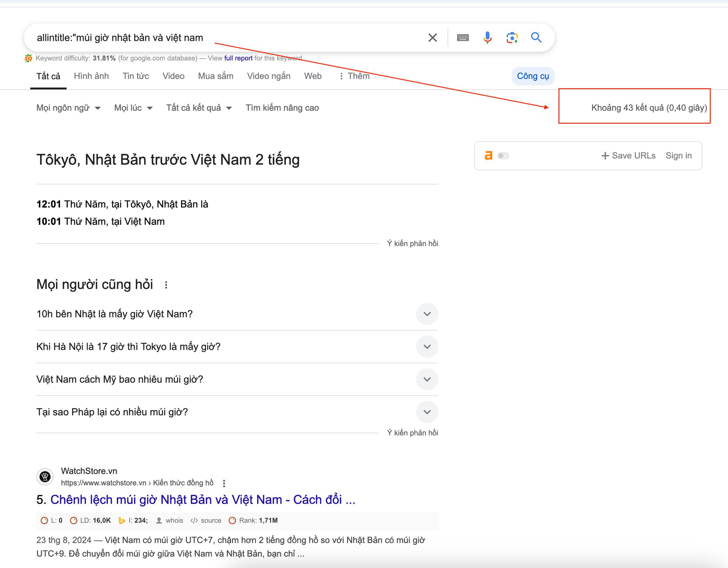Start voice search with microphone icon
This screenshot has width=728, height=568.
click(x=487, y=38)
